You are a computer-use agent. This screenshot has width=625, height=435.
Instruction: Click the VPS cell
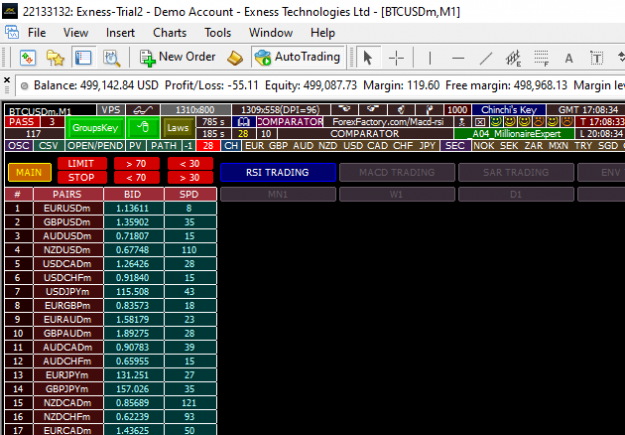(110, 110)
